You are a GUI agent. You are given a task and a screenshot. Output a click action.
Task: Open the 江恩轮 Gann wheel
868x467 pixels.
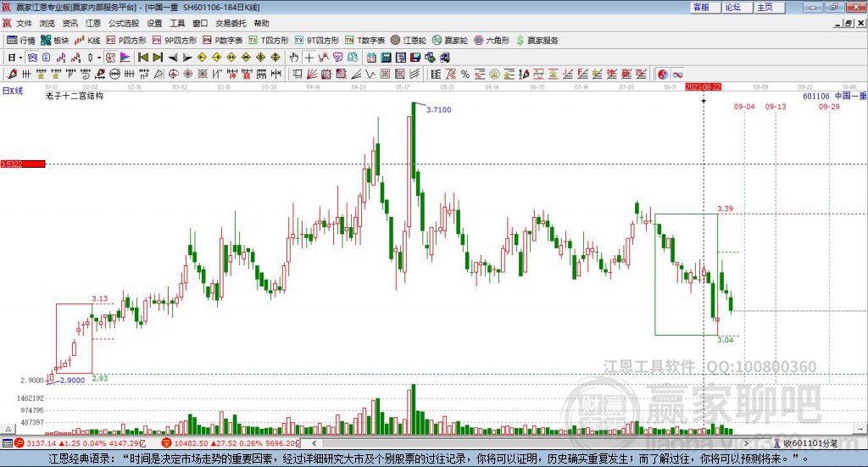(x=409, y=41)
